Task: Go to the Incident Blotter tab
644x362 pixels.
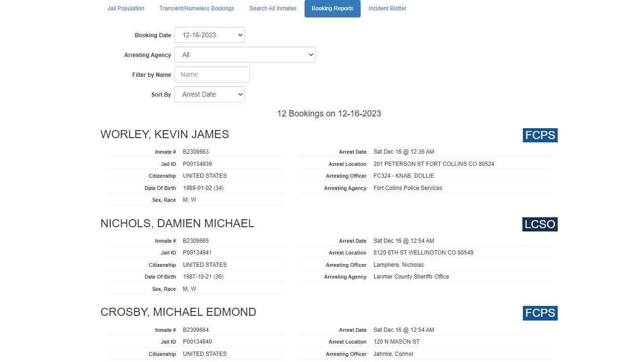Action: coord(388,8)
